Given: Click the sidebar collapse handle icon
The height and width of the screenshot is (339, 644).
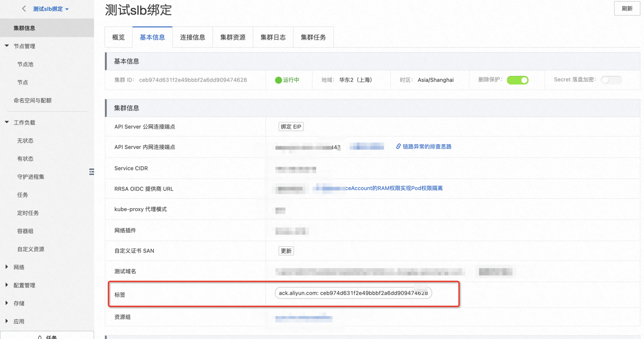Looking at the screenshot, I should tap(91, 172).
